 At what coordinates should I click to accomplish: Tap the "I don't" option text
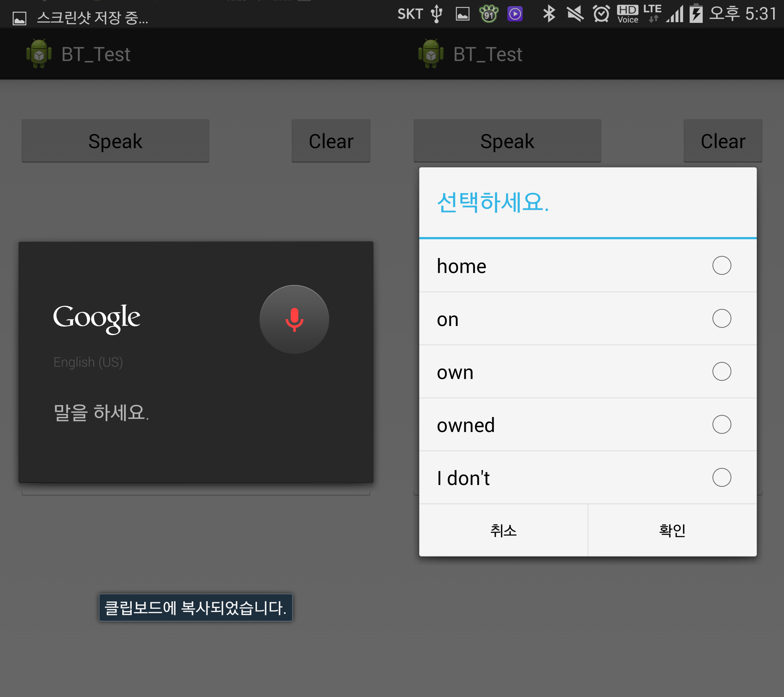coord(464,478)
